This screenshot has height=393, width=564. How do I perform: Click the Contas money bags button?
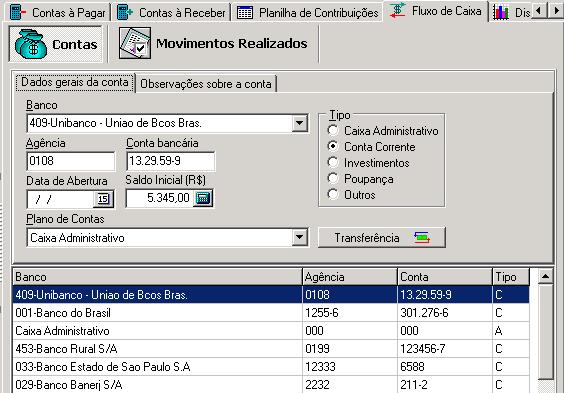click(x=56, y=44)
